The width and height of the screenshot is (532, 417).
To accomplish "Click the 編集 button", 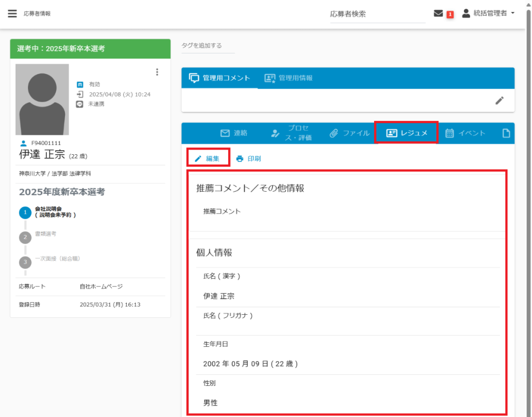I will pyautogui.click(x=207, y=158).
